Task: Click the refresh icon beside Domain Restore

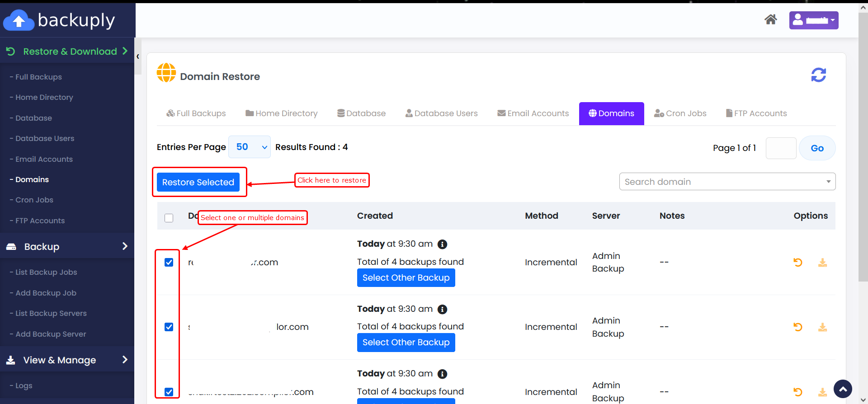Action: (x=818, y=75)
